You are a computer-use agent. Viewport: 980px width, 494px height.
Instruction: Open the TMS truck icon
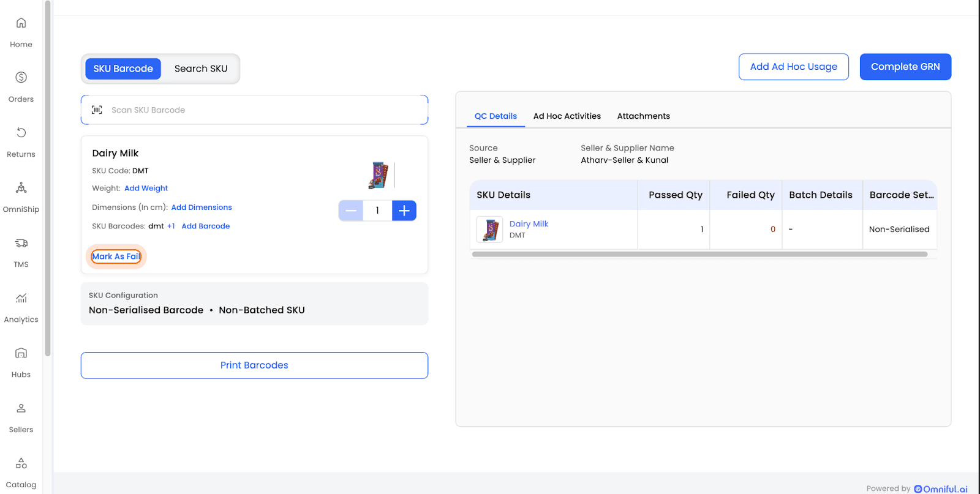[21, 243]
